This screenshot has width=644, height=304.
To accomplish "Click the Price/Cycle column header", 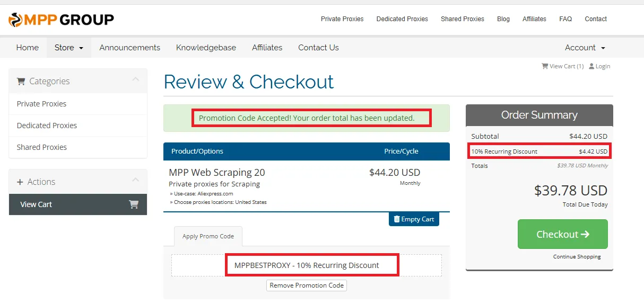I will click(x=401, y=151).
